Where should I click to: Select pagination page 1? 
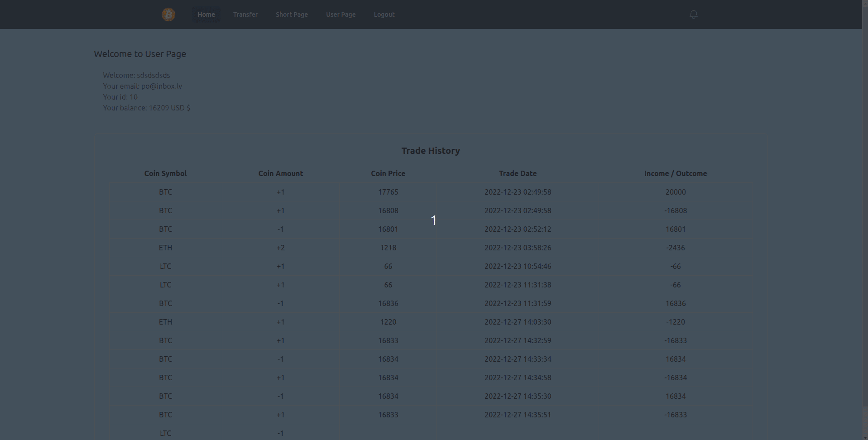433,220
